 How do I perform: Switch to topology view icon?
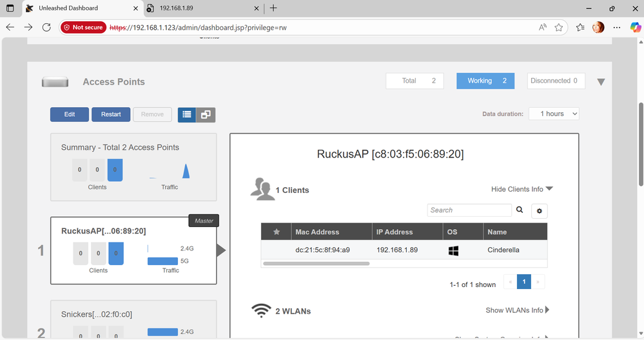206,115
